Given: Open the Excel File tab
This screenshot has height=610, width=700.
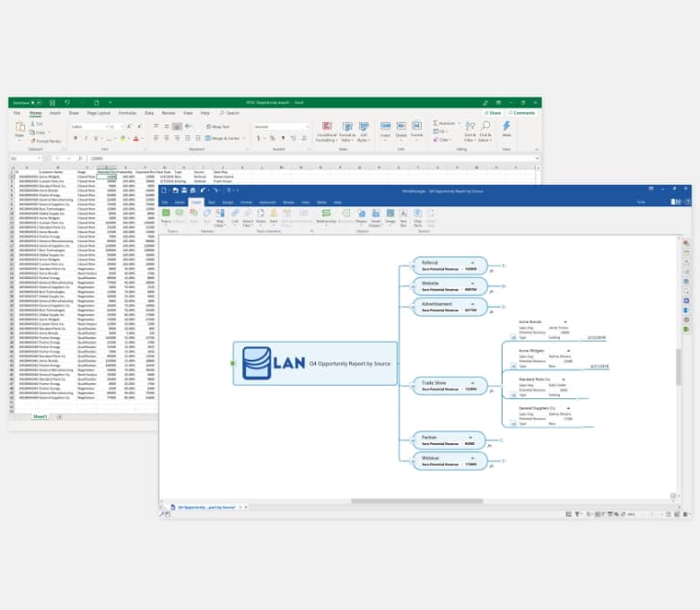Looking at the screenshot, I should (x=17, y=113).
